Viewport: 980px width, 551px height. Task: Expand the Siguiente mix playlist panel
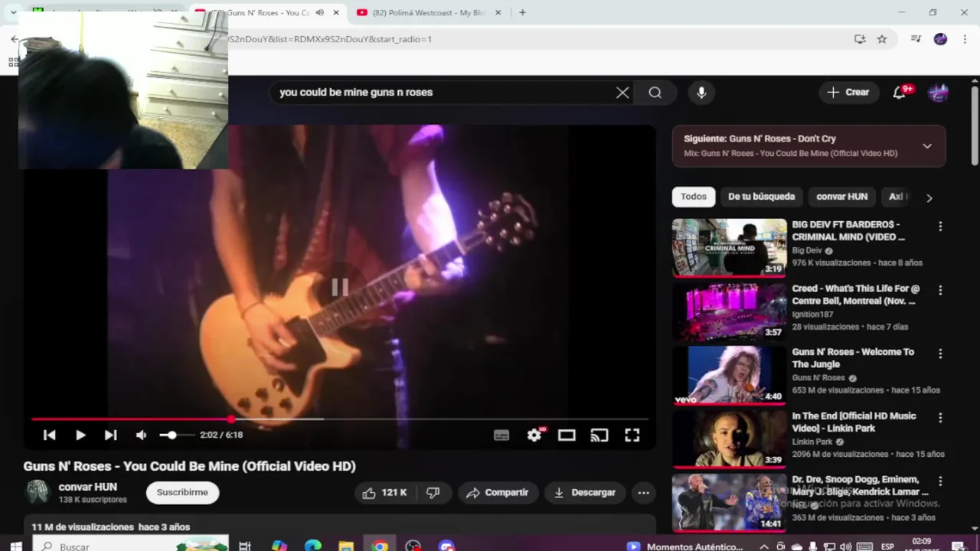pos(927,145)
